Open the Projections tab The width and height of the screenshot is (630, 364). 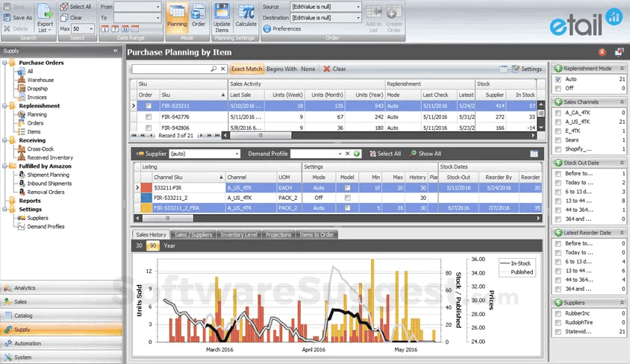[278, 234]
